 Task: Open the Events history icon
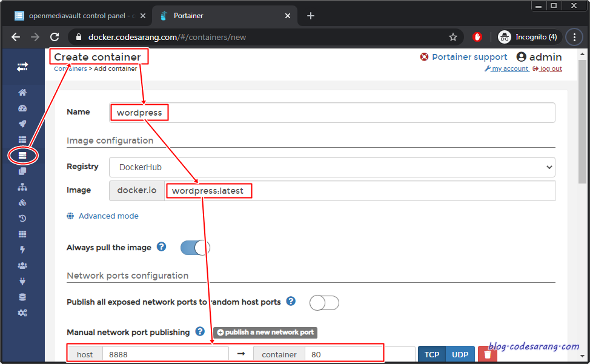22,218
